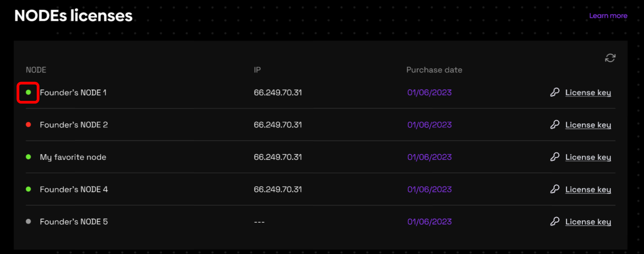Click red status dot of Founder's NODE 2

(28, 125)
